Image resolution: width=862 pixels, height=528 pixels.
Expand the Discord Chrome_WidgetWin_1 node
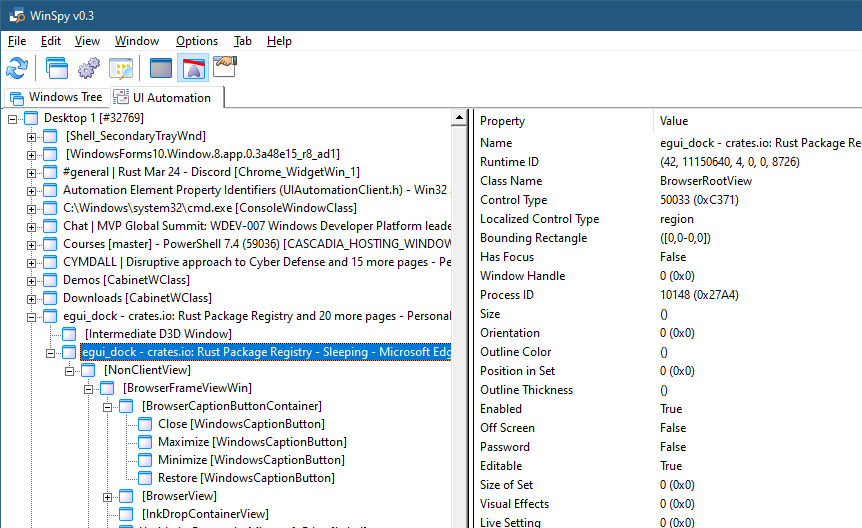coord(31,173)
